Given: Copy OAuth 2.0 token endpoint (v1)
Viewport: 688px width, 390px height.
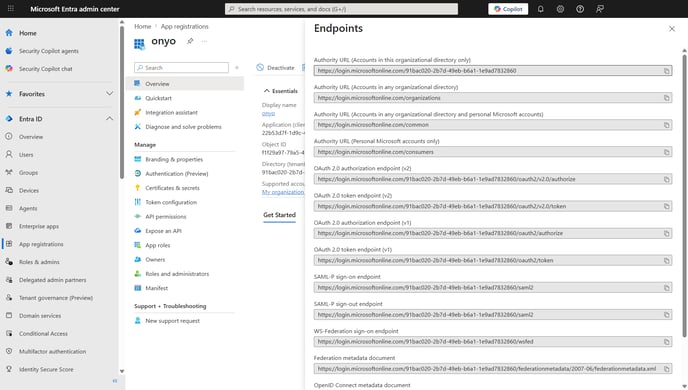Looking at the screenshot, I should click(x=666, y=261).
